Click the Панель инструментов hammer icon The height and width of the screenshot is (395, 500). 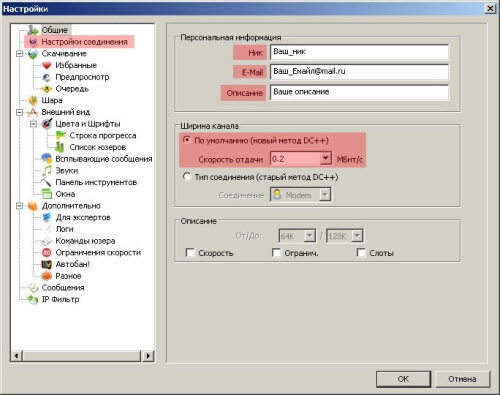(x=46, y=182)
